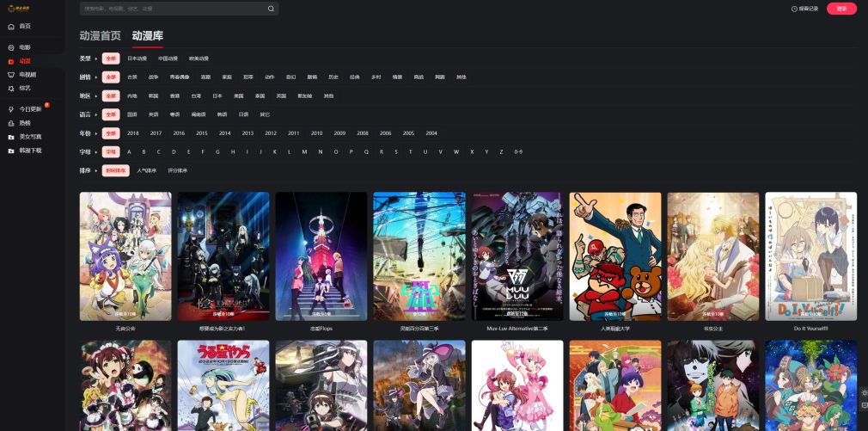Filter titles by letter S
The image size is (868, 431).
click(396, 151)
